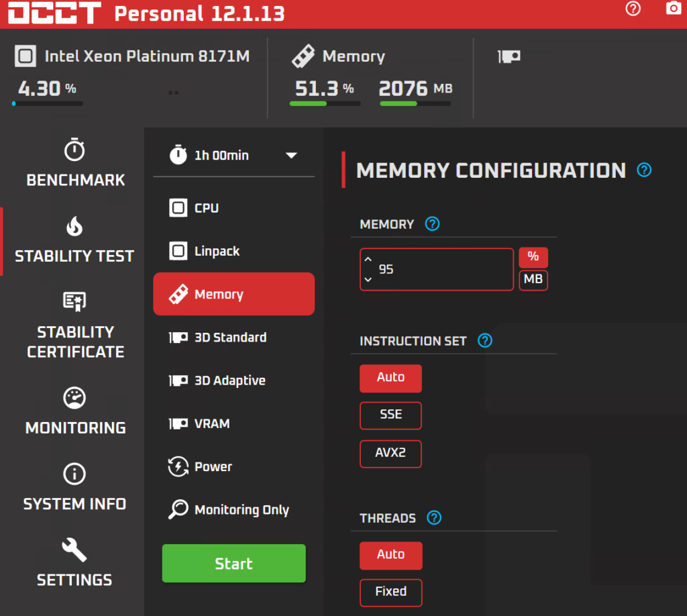Click the '51.3 %' memory usage value

click(x=324, y=88)
